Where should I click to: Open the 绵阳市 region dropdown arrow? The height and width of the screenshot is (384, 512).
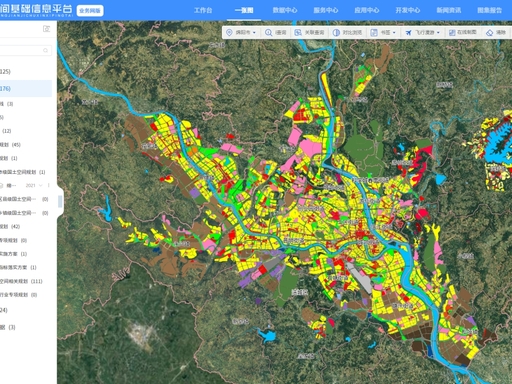pyautogui.click(x=254, y=33)
